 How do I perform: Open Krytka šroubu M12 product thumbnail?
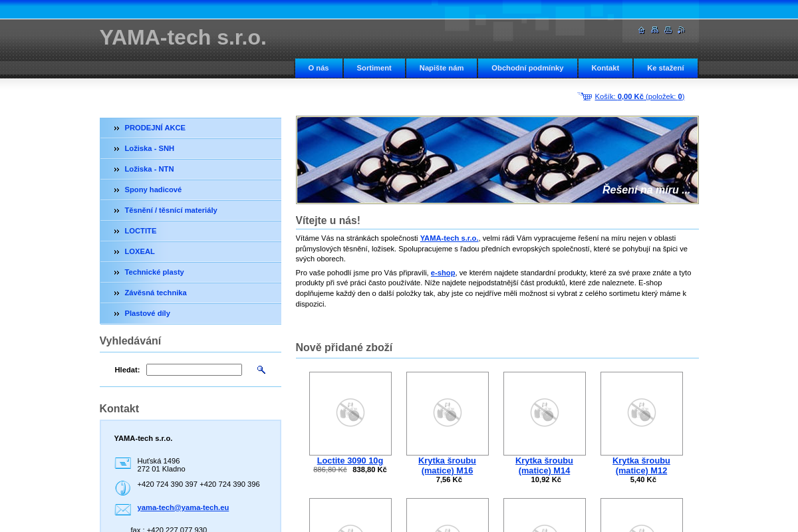pyautogui.click(x=642, y=414)
